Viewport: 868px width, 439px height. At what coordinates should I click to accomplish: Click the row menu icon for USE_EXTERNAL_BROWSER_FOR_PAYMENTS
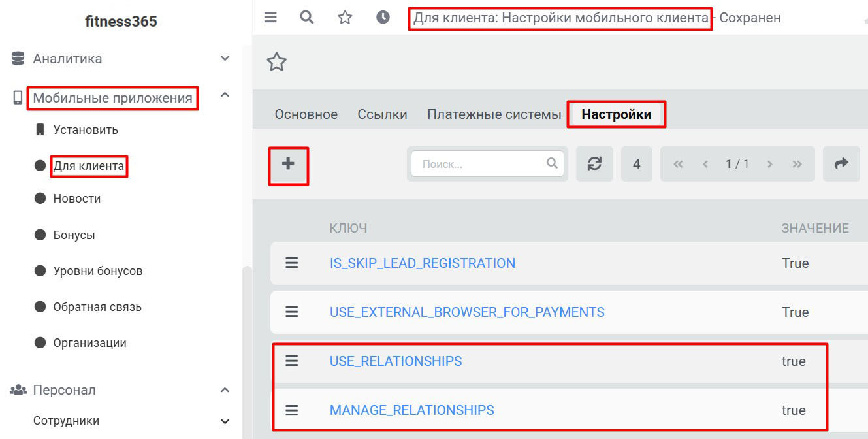click(x=292, y=312)
